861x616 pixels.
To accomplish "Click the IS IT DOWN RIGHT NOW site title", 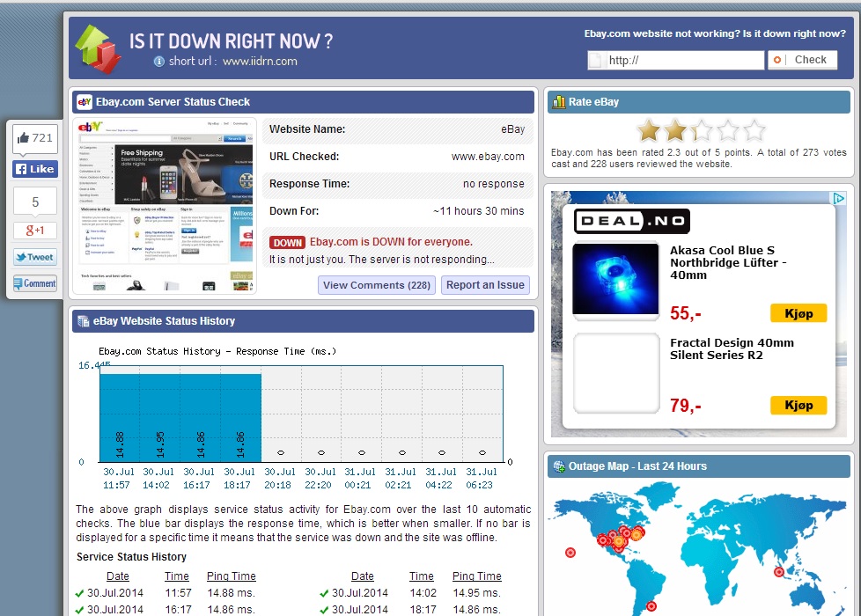I will click(x=232, y=41).
